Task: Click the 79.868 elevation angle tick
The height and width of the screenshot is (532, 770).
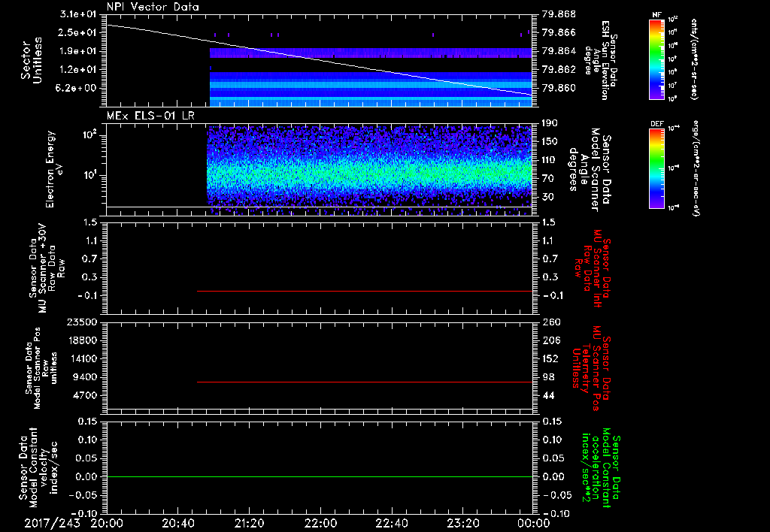Action: (559, 14)
